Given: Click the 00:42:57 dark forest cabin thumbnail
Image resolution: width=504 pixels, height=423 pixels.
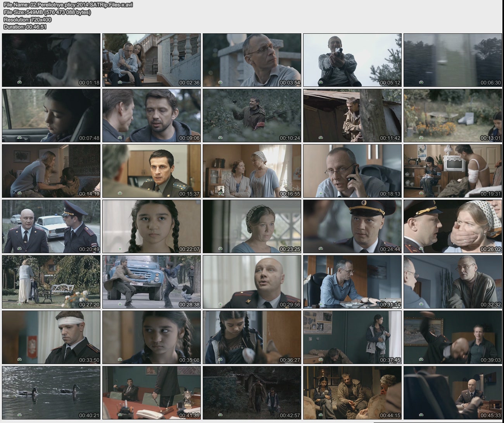Looking at the screenshot, I should point(252,392).
